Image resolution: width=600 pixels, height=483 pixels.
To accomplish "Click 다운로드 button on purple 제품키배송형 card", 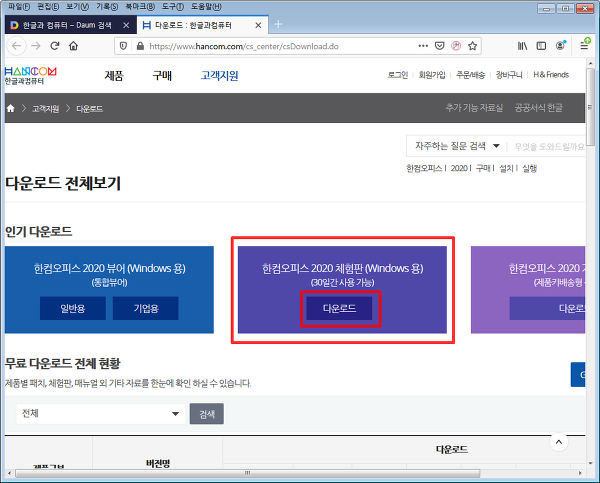I will [547, 308].
